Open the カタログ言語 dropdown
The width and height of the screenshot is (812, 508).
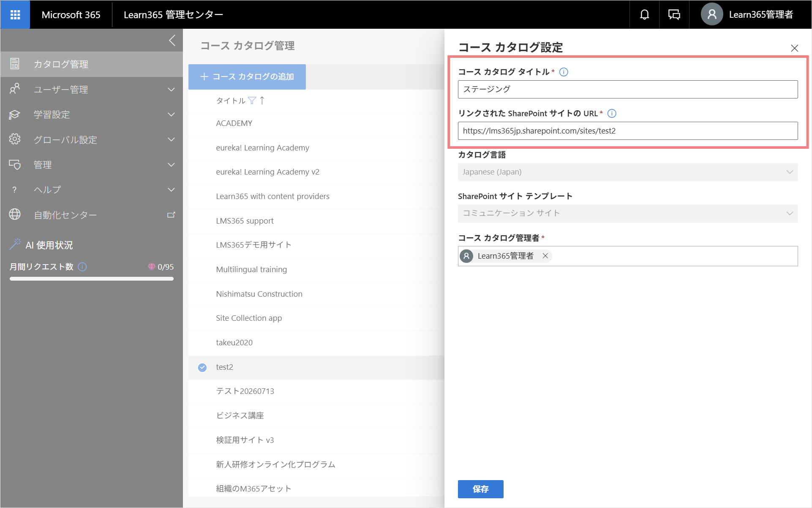[x=628, y=172]
